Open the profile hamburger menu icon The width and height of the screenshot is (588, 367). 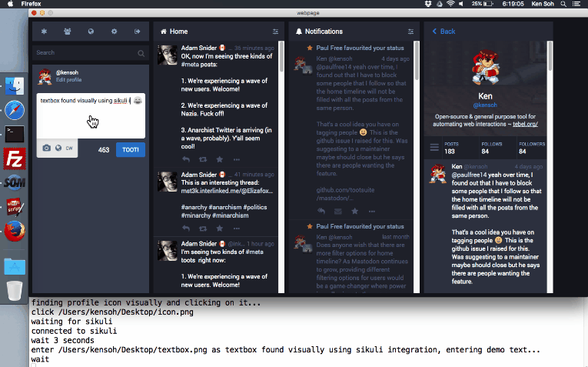(x=434, y=148)
